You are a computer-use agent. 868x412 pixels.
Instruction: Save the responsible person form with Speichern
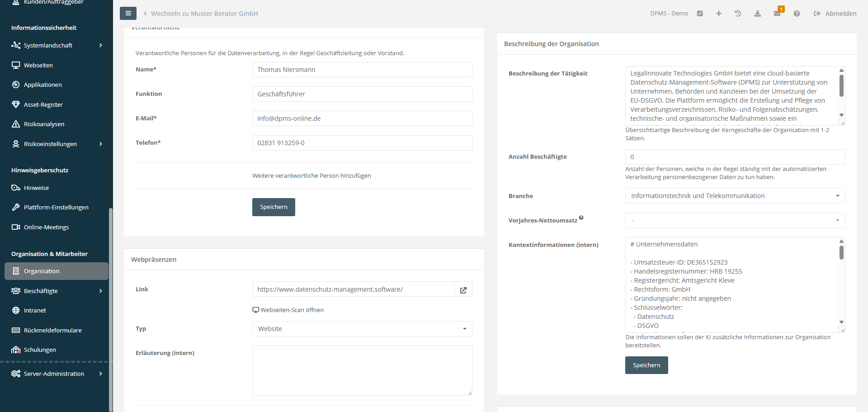pos(274,207)
